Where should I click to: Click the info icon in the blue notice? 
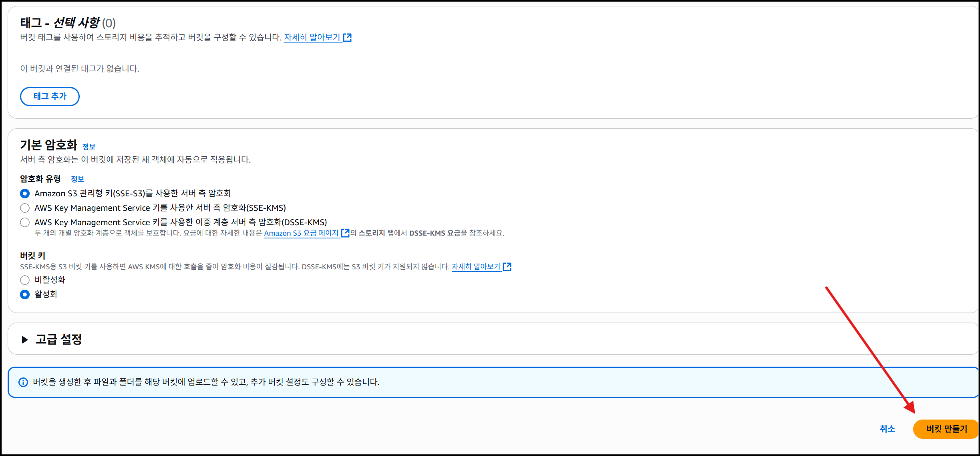point(24,382)
